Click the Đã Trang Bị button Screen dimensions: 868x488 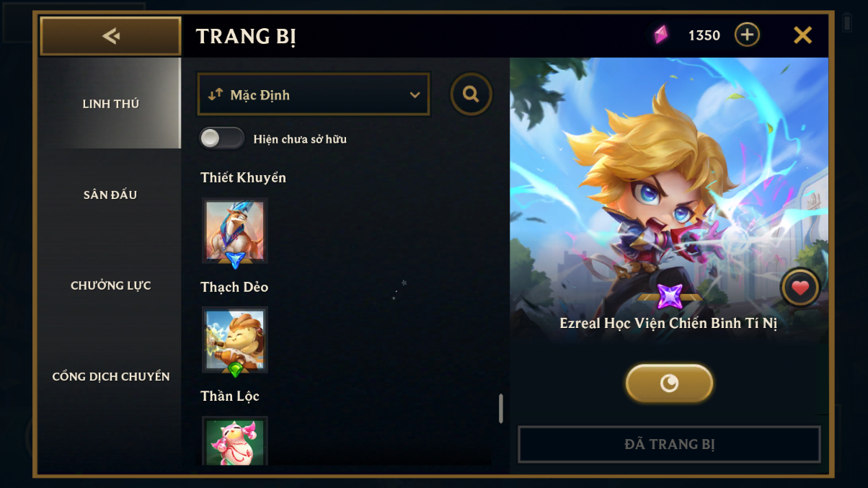click(669, 444)
